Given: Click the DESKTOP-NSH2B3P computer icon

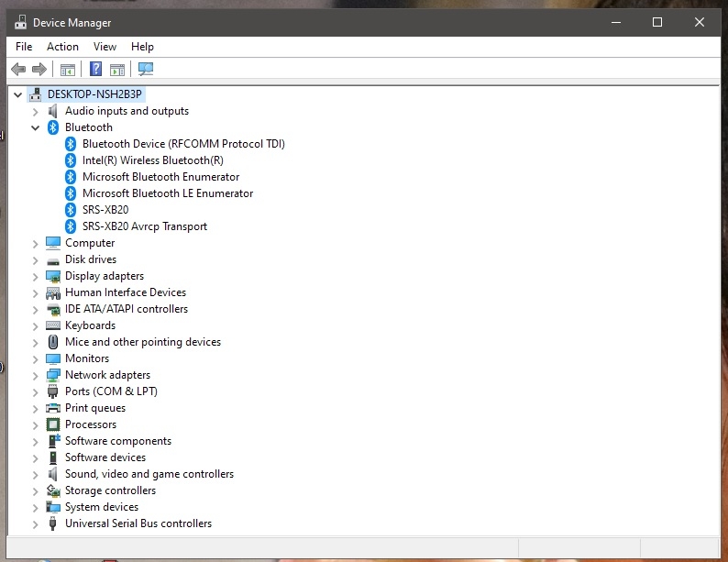Looking at the screenshot, I should pyautogui.click(x=35, y=94).
